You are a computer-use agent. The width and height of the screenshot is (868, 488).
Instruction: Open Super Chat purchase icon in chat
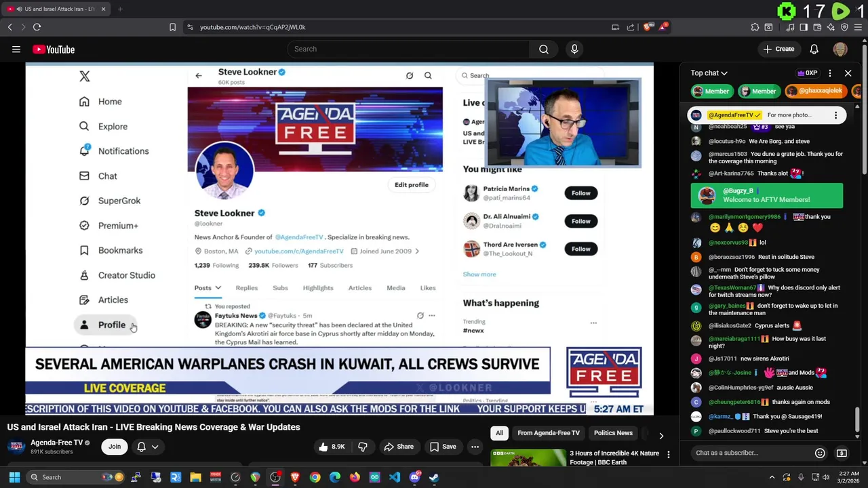point(842,453)
